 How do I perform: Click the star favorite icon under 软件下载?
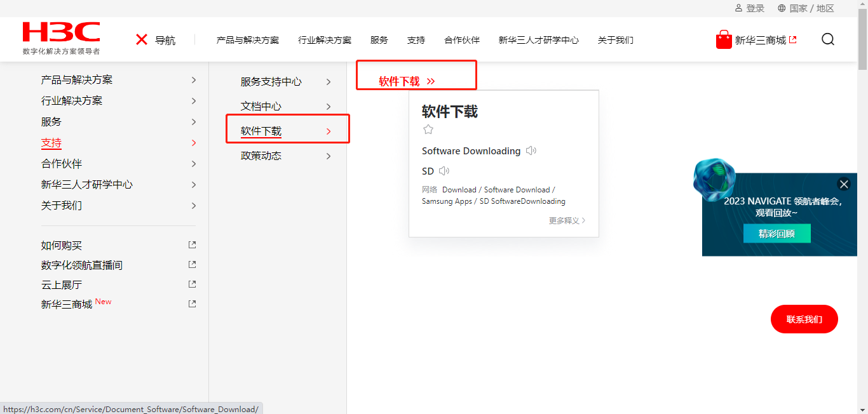point(428,130)
